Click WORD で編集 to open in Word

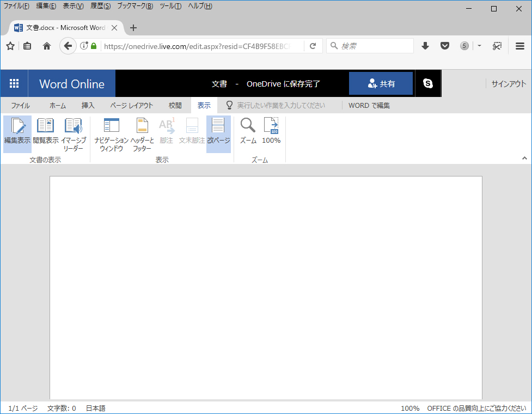[x=369, y=106]
